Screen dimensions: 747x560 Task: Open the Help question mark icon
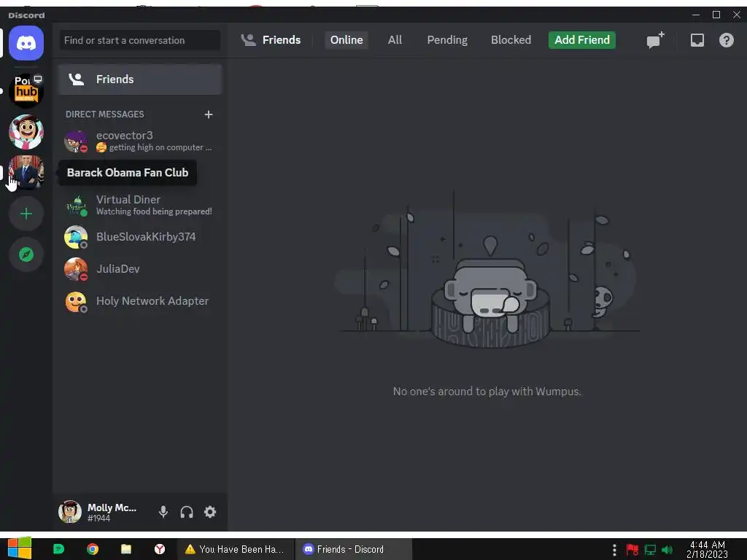(x=726, y=40)
